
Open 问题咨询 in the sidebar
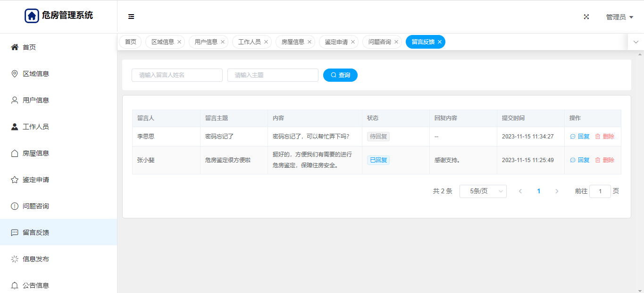click(x=36, y=206)
